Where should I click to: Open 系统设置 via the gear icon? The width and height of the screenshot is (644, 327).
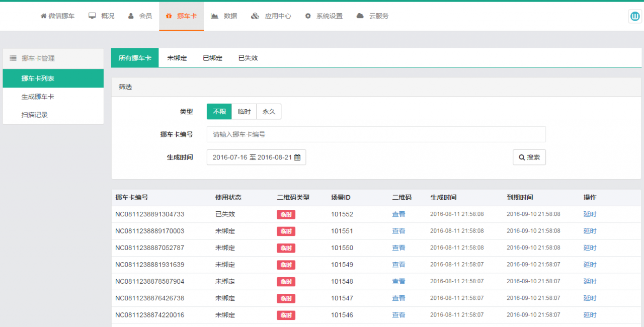pos(307,16)
